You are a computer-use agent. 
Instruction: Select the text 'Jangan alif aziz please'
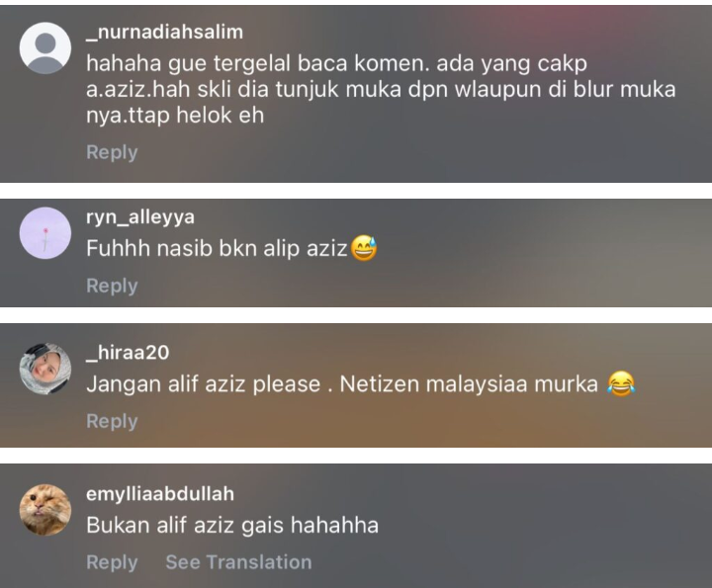tap(204, 384)
